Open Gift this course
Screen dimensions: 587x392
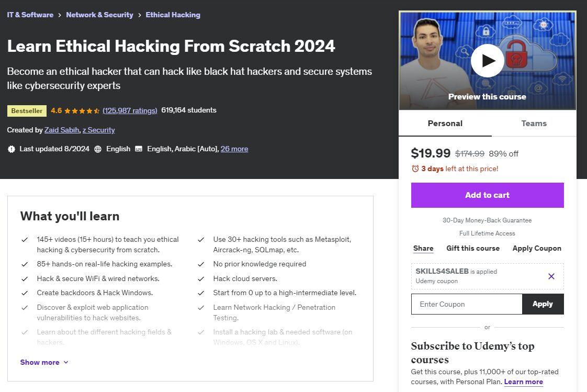(x=473, y=248)
